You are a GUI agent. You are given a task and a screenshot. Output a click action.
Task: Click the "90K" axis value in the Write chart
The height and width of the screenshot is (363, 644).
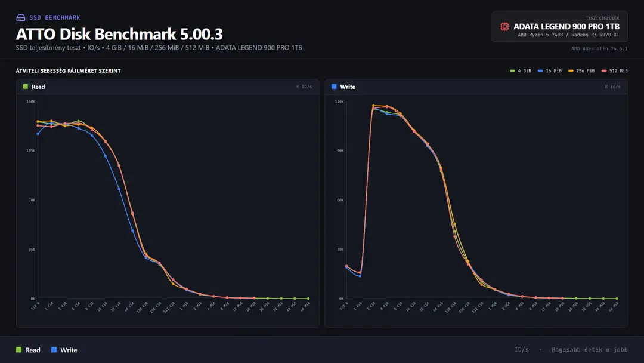point(340,151)
